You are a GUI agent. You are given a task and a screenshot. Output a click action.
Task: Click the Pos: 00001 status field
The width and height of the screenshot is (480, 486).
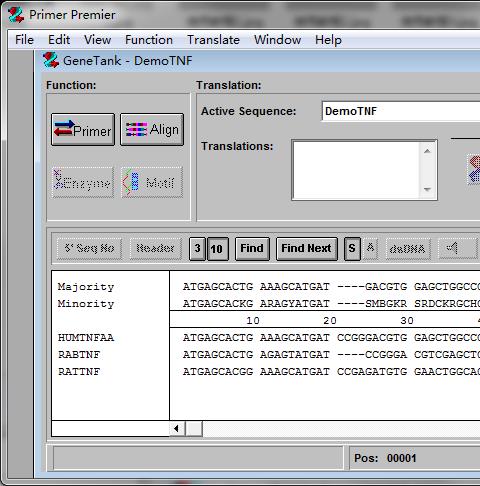(x=385, y=458)
